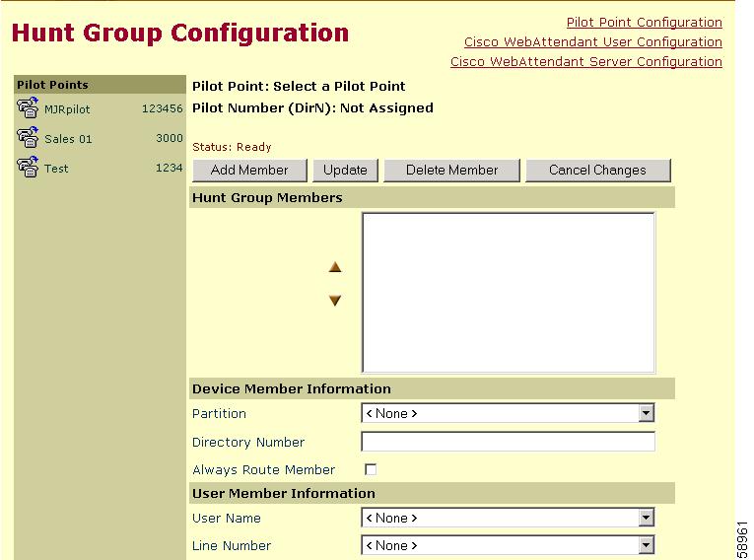The width and height of the screenshot is (754, 560).
Task: Go to Cisco WebAttendant User Configuration link
Action: pos(593,42)
